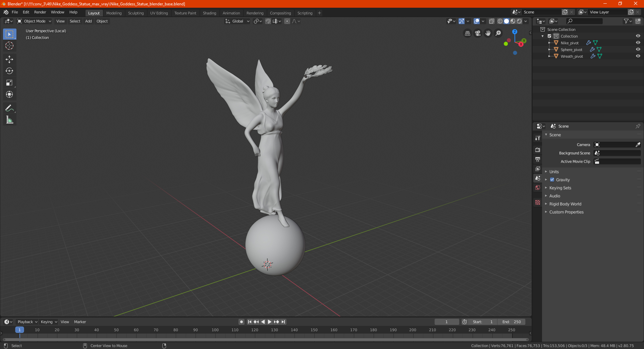This screenshot has width=644, height=349.
Task: Click modifier wrench icon of Nike_pivot
Action: 589,43
